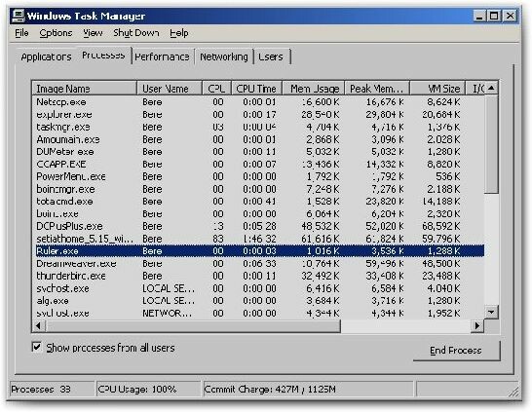The width and height of the screenshot is (532, 412).
Task: Select the totalcmd.exe process row
Action: coord(258,202)
